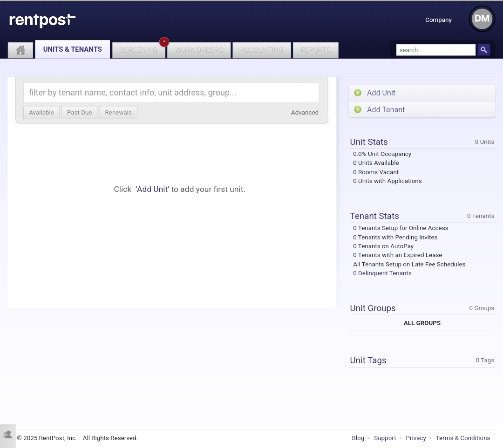Image resolution: width=503 pixels, height=448 pixels.
Task: Open the Reports tab
Action: pyautogui.click(x=316, y=50)
